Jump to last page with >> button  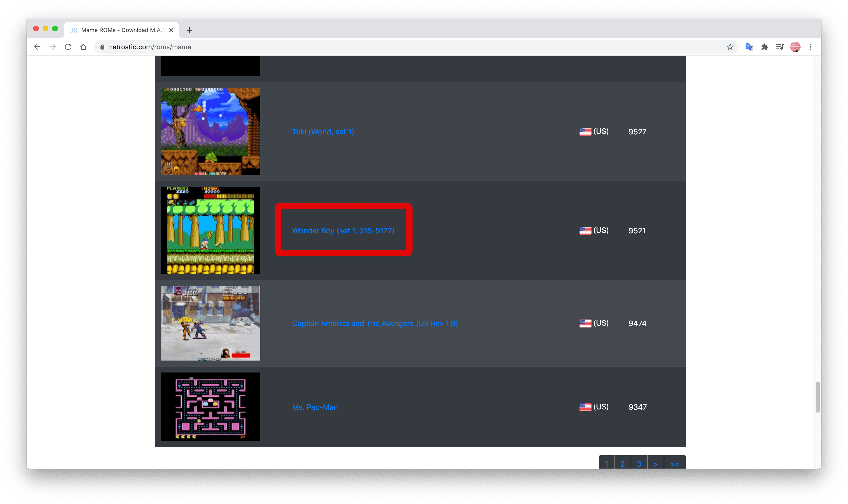click(x=675, y=463)
